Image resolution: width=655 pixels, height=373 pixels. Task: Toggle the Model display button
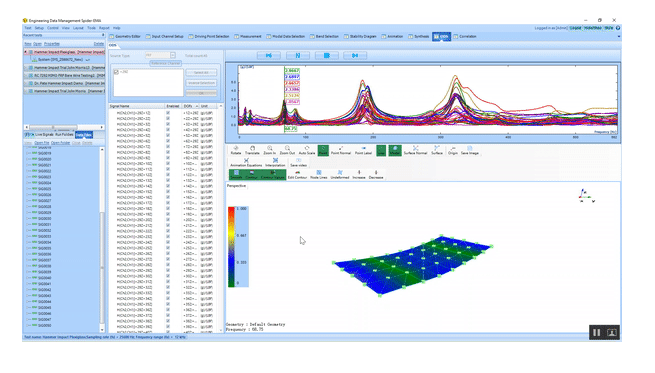point(395,150)
